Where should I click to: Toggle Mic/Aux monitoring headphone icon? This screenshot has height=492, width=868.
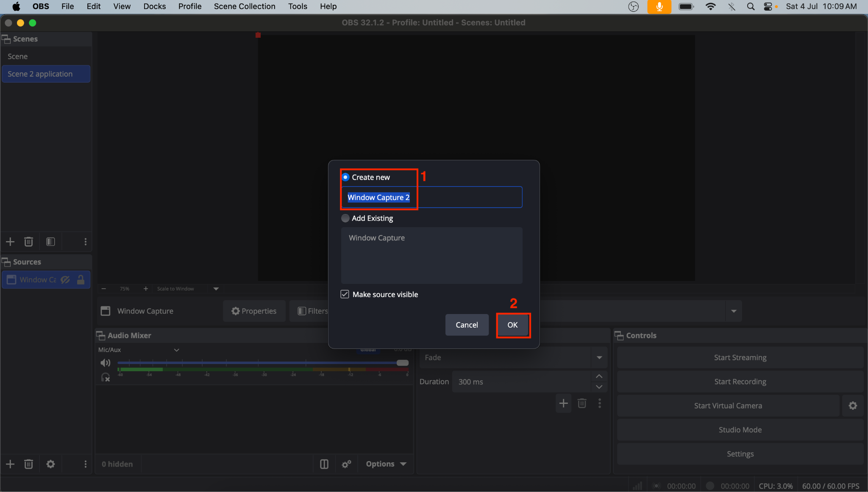(106, 377)
